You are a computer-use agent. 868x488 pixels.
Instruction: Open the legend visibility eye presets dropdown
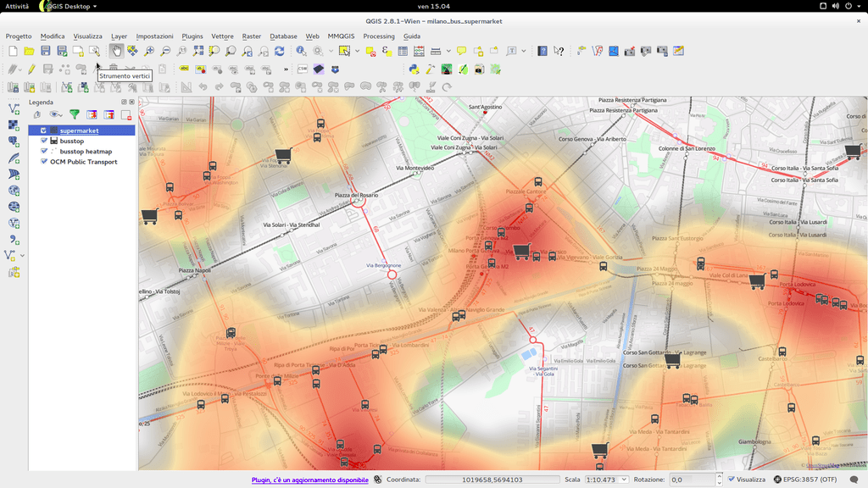(55, 114)
